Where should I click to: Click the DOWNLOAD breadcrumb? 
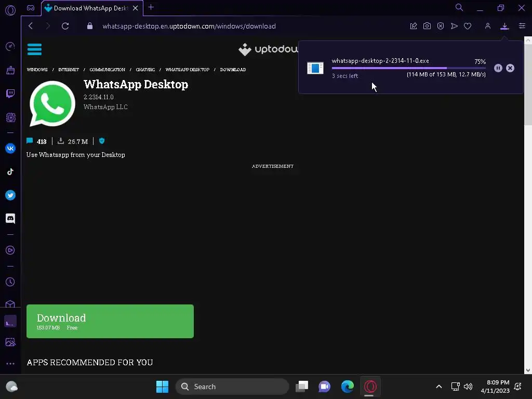coord(233,70)
